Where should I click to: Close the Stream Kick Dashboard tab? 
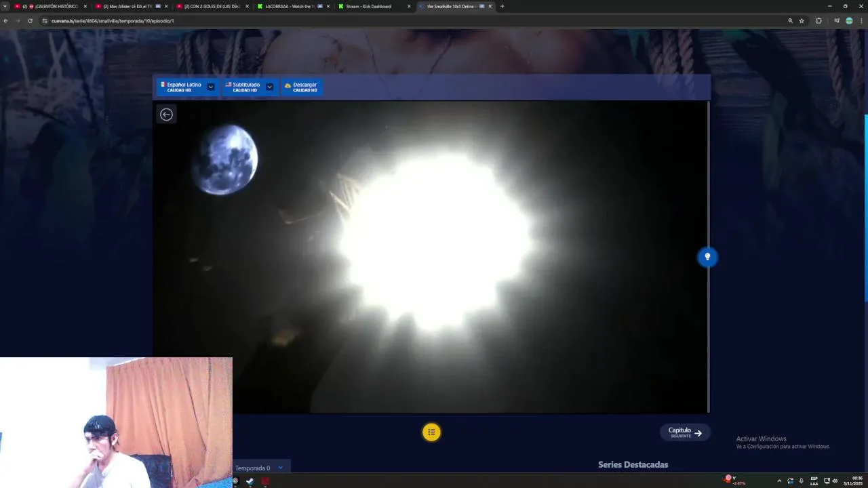click(x=409, y=6)
